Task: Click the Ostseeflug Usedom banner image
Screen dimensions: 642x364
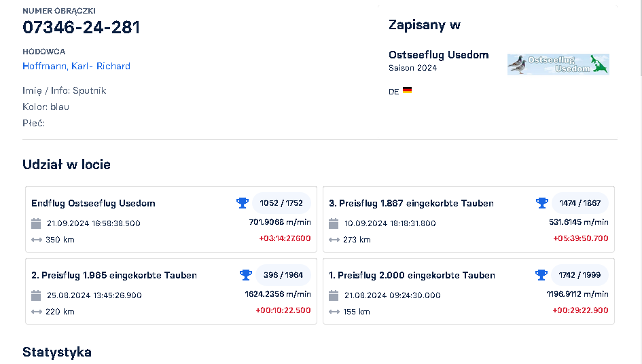Action: click(558, 65)
